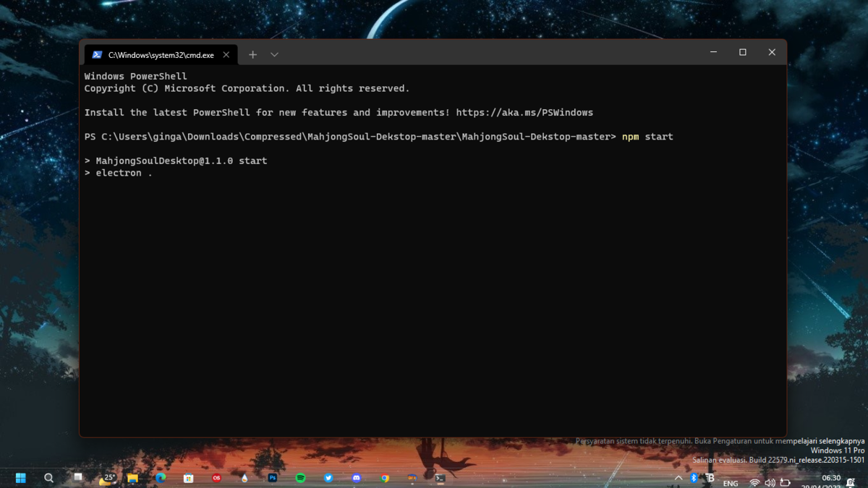The height and width of the screenshot is (488, 868).
Task: Open Spotify from the taskbar
Action: (300, 478)
